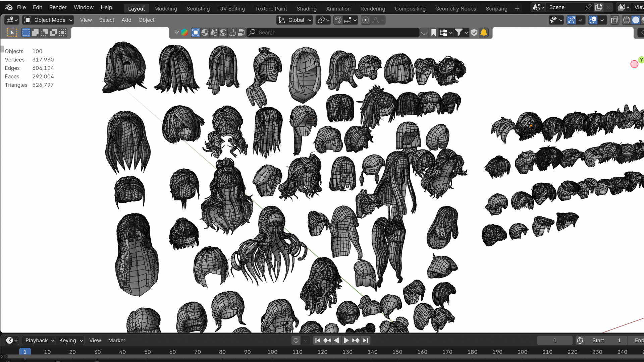644x362 pixels.
Task: Select the tweak tool icon
Action: point(12,33)
